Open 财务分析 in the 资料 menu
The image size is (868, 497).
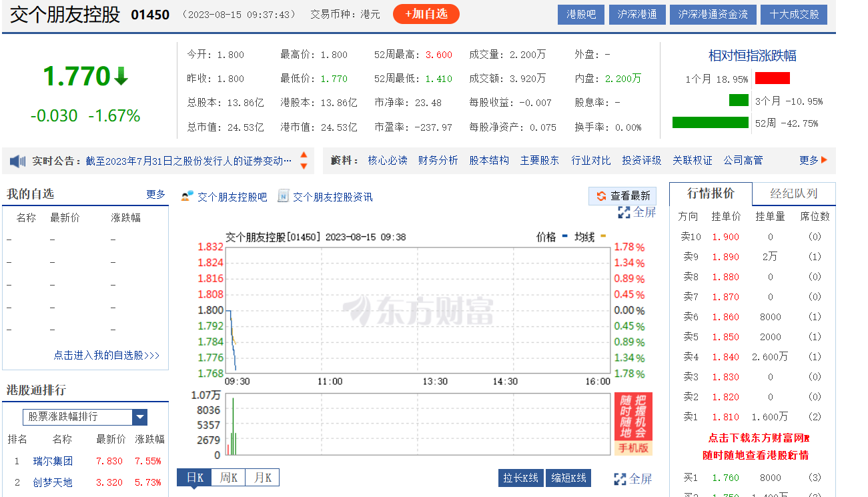(438, 160)
